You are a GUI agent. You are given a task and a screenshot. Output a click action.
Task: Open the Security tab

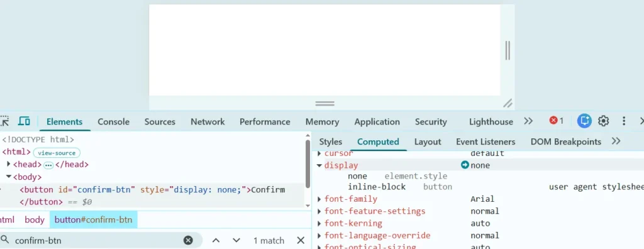(x=431, y=121)
